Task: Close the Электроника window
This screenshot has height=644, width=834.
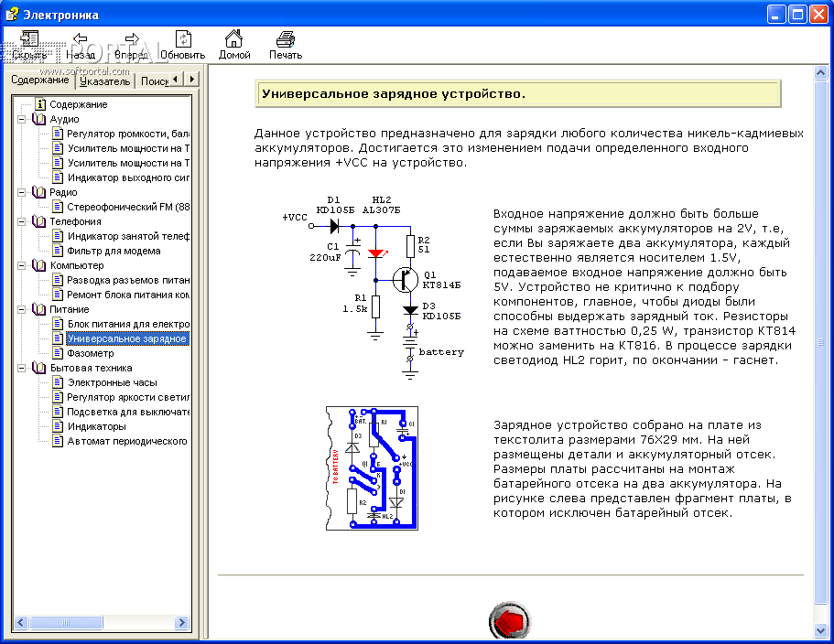Action: [819, 15]
